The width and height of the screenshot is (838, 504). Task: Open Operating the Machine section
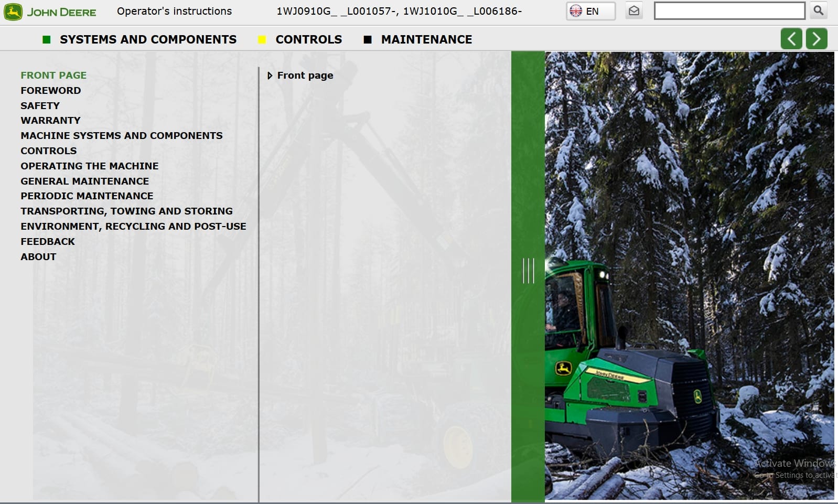[90, 166]
